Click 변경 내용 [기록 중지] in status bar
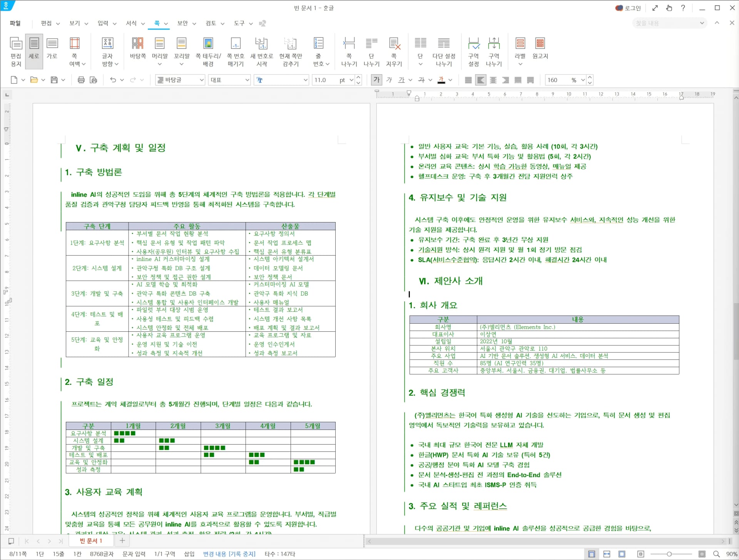The width and height of the screenshot is (739, 560). pyautogui.click(x=229, y=554)
